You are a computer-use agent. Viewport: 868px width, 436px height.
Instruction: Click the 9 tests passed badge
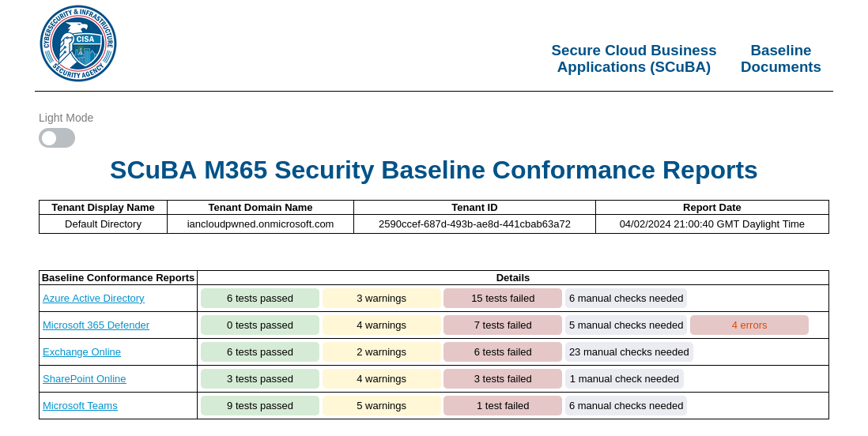pyautogui.click(x=259, y=405)
